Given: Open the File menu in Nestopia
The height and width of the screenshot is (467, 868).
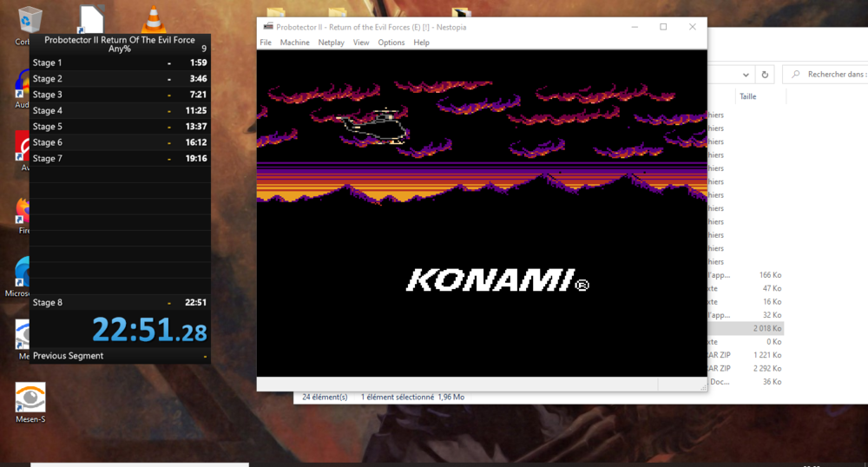Looking at the screenshot, I should coord(266,43).
